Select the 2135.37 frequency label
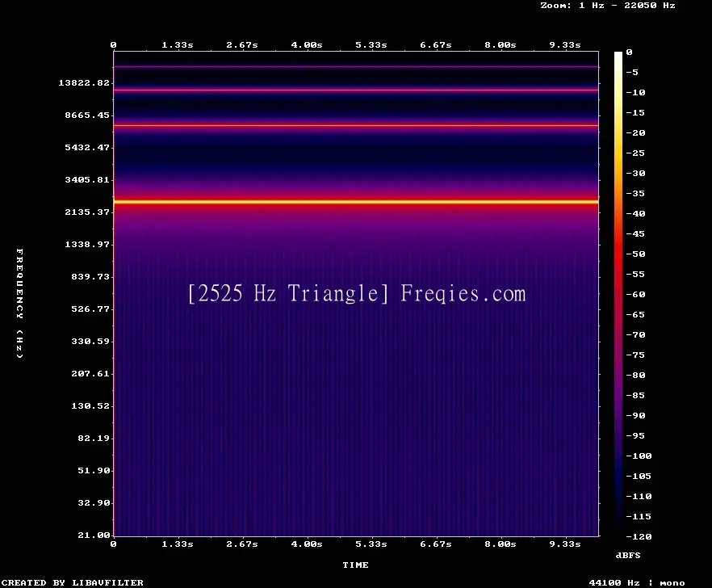 [x=87, y=212]
